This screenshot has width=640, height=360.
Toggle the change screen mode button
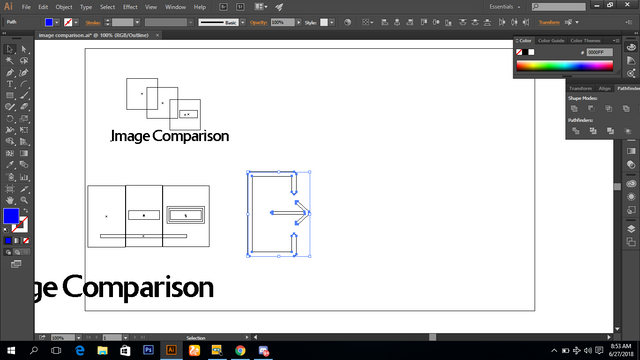[16, 264]
